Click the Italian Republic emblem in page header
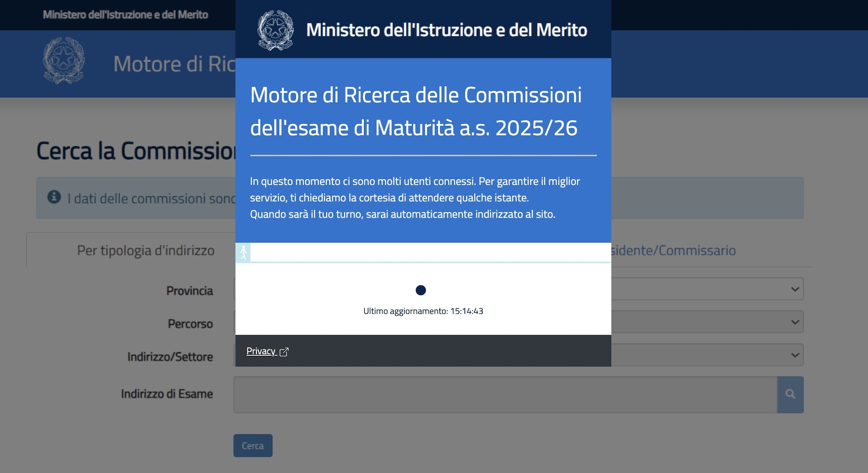Viewport: 868px width, 473px height. coord(64,60)
